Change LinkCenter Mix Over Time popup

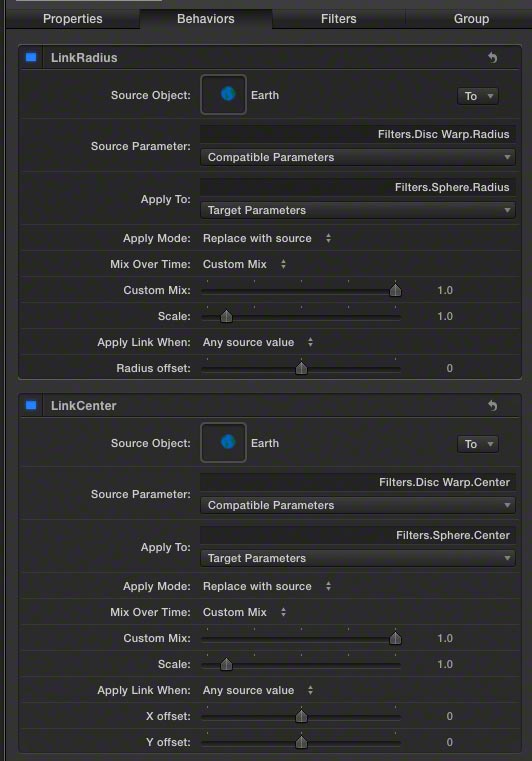[x=245, y=612]
